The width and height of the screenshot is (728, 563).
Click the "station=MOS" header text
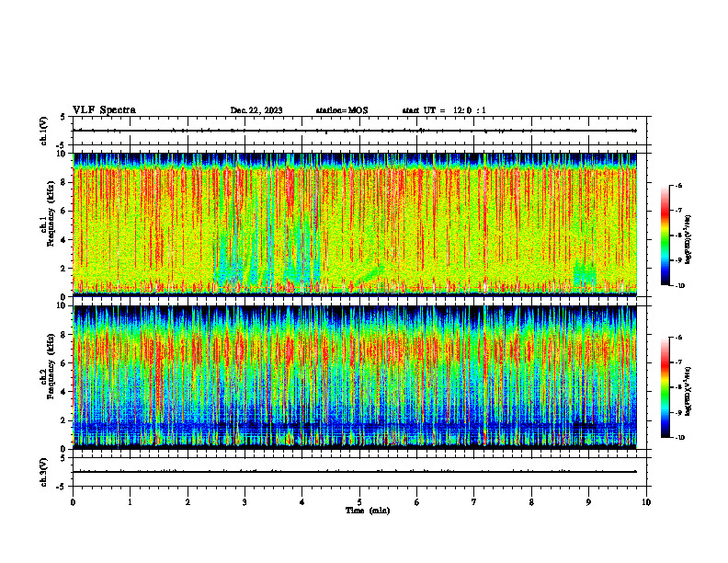click(342, 110)
